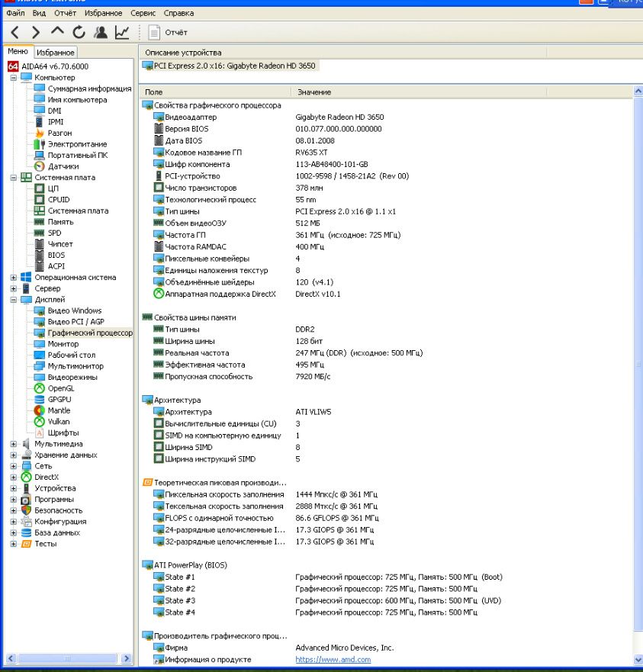The height and width of the screenshot is (672, 643).
Task: Click the Значение column header
Action: click(x=419, y=92)
